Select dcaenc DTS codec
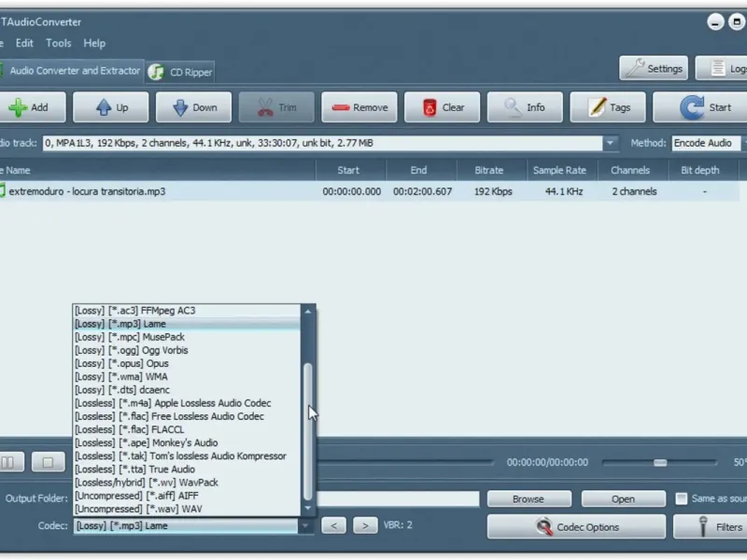Image resolution: width=747 pixels, height=560 pixels. point(188,390)
